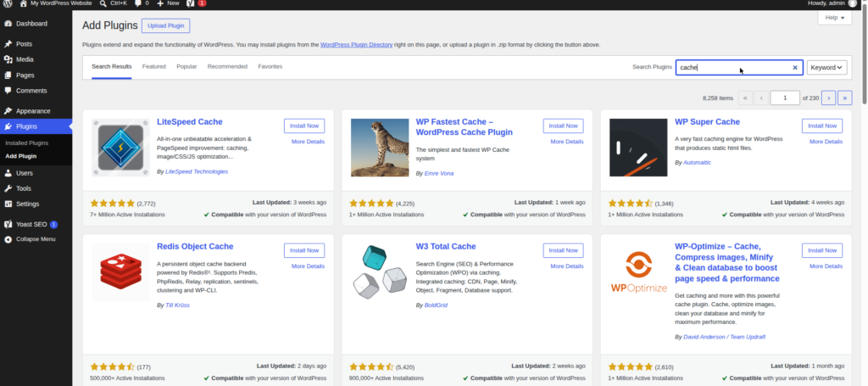868x386 pixels.
Task: Switch to Popular tab
Action: 186,66
